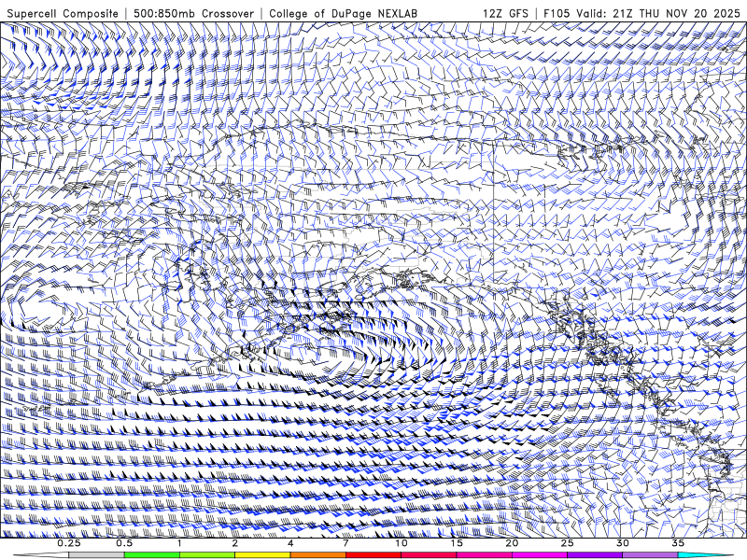Click the gray 0.25–0.5 color bar segment
The image size is (747, 560).
tap(97, 555)
